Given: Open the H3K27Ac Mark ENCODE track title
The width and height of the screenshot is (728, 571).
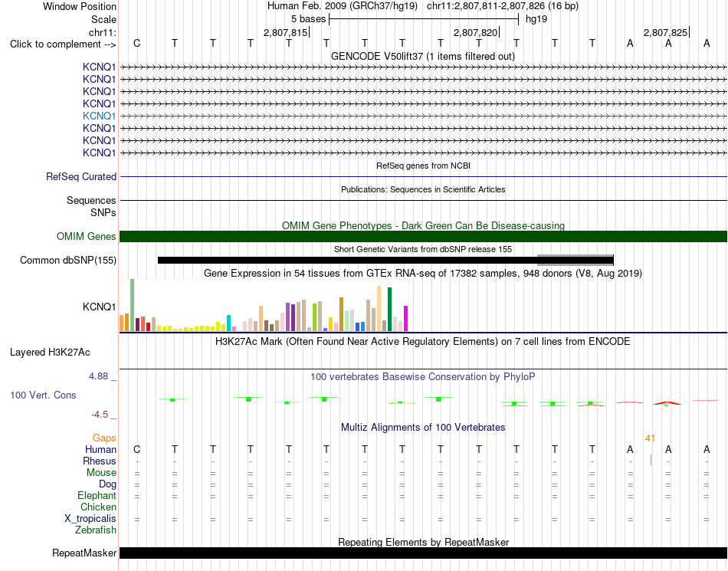Looking at the screenshot, I should [x=423, y=342].
